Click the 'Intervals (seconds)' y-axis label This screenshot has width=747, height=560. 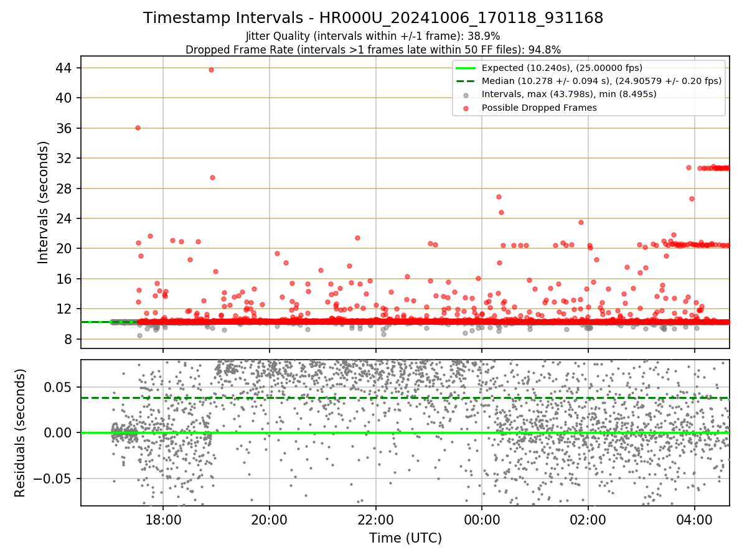click(x=43, y=202)
